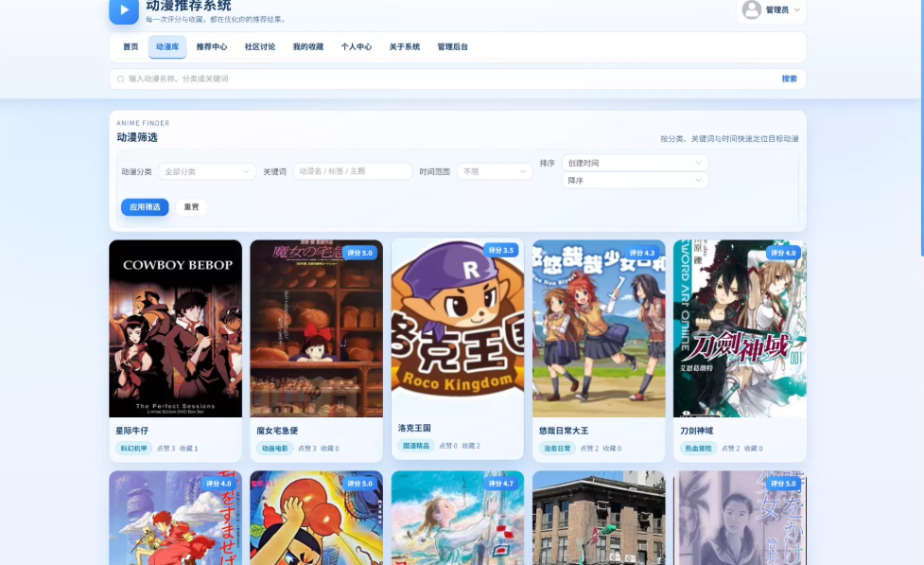This screenshot has width=924, height=565.
Task: Click the 治愈日常 tag
Action: [557, 449]
